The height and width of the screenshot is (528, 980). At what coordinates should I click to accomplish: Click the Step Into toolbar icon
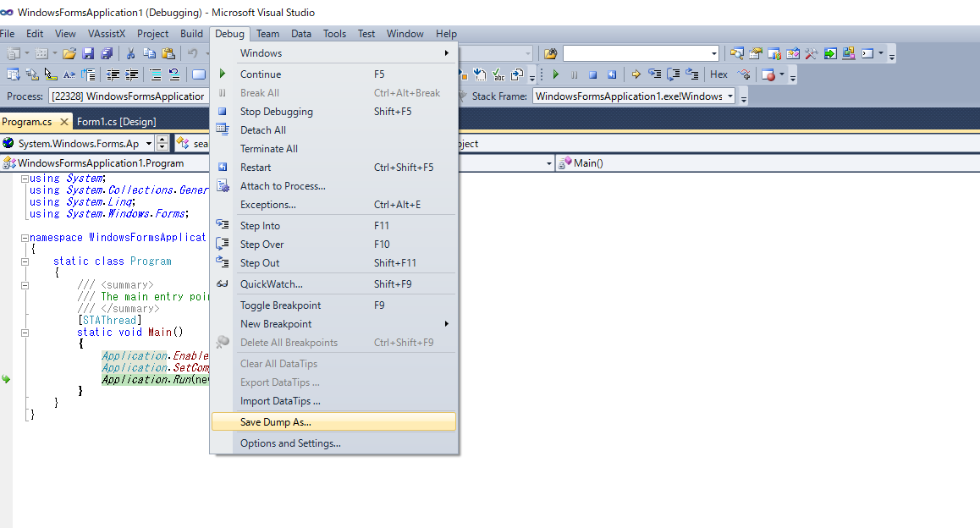(x=654, y=75)
